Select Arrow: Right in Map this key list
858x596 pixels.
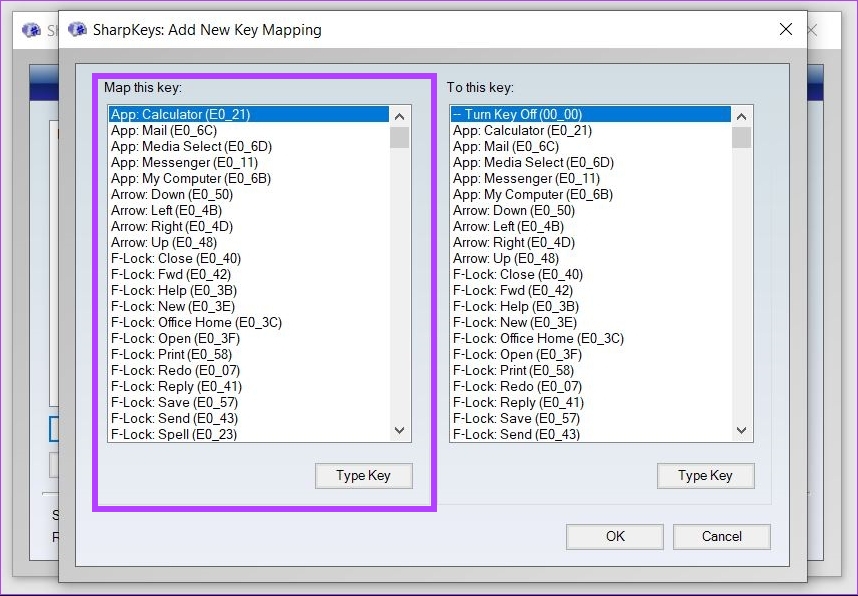tap(249, 226)
